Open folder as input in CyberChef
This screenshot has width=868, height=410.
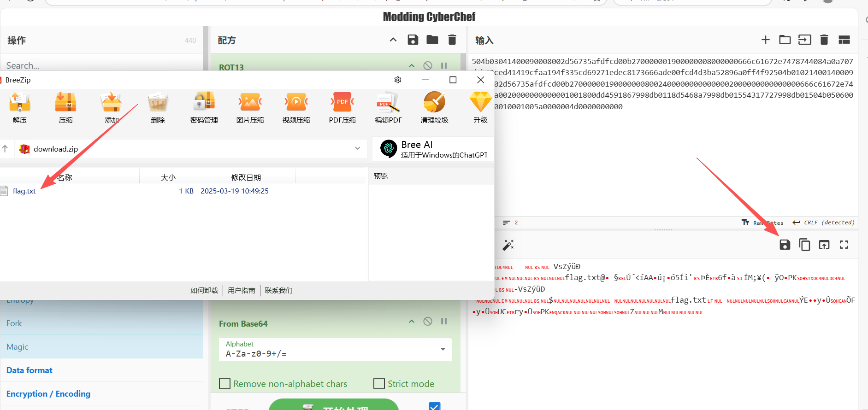point(785,40)
